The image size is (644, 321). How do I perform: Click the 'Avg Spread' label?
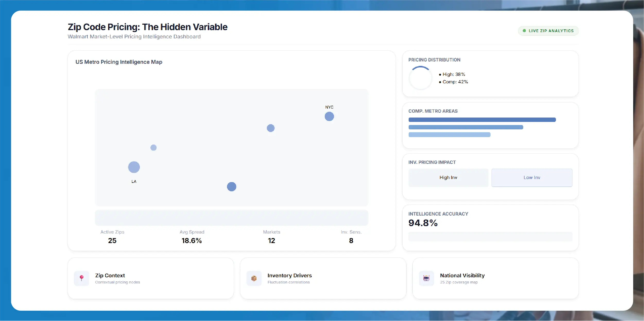click(192, 232)
